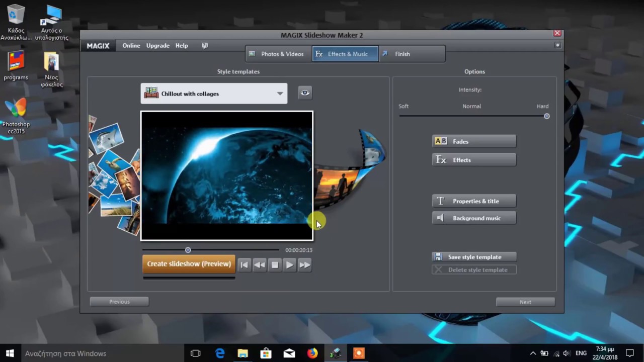The image size is (644, 362).
Task: Toggle the style preview eye button
Action: [305, 93]
